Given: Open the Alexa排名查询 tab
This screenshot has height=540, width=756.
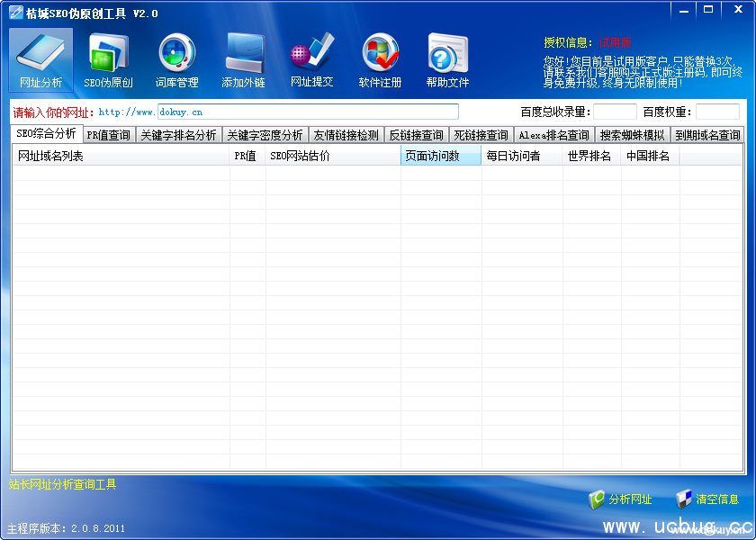Looking at the screenshot, I should tap(553, 135).
